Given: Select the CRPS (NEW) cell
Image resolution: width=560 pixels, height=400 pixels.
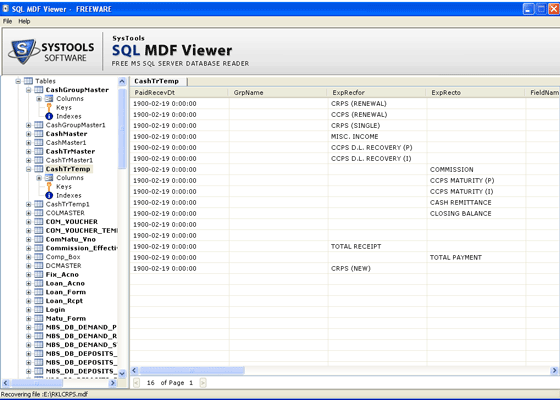Looking at the screenshot, I should [x=377, y=269].
